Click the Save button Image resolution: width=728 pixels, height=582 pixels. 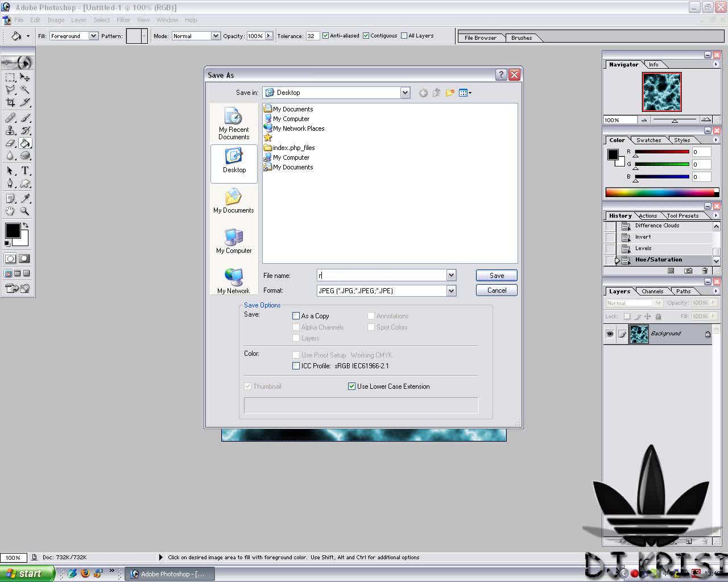(497, 276)
